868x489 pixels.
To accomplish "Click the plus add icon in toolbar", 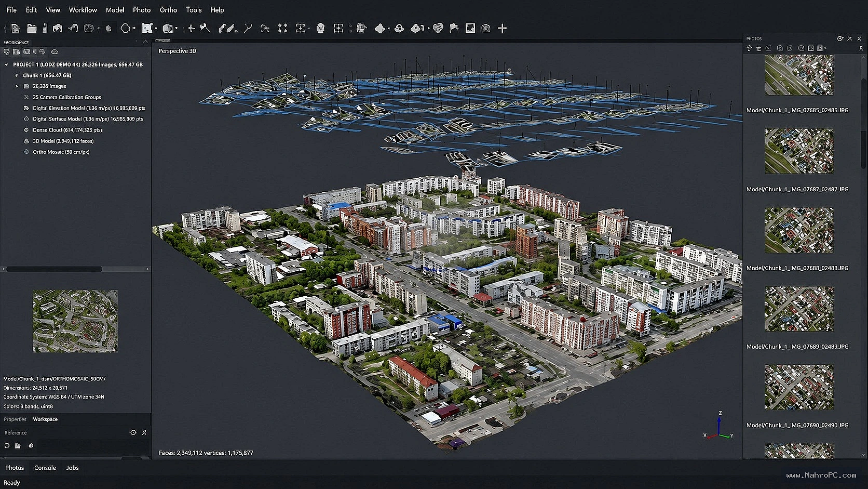I will pos(502,28).
